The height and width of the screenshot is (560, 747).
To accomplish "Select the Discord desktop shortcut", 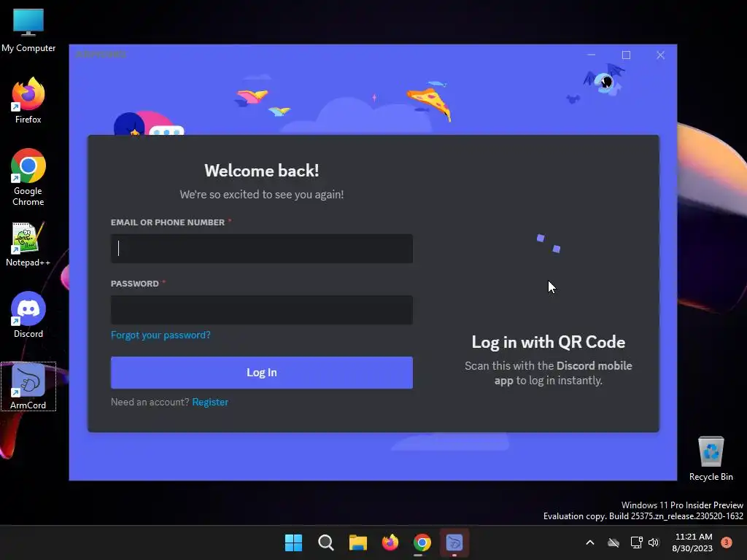I will [x=28, y=315].
